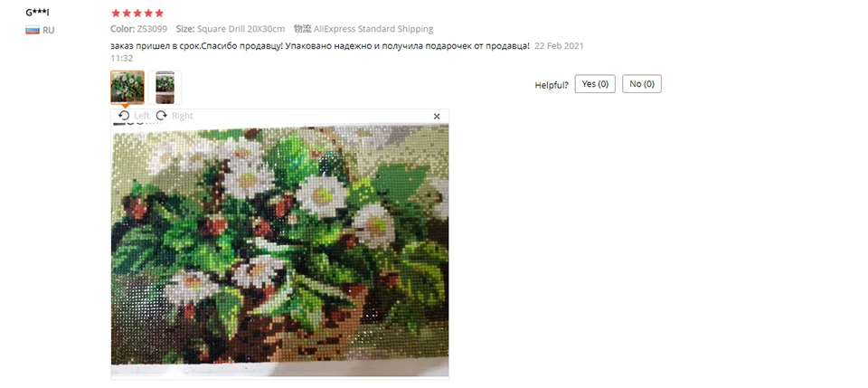Click AliExpress Standard Shipping text
This screenshot has height=388, width=868.
373,29
